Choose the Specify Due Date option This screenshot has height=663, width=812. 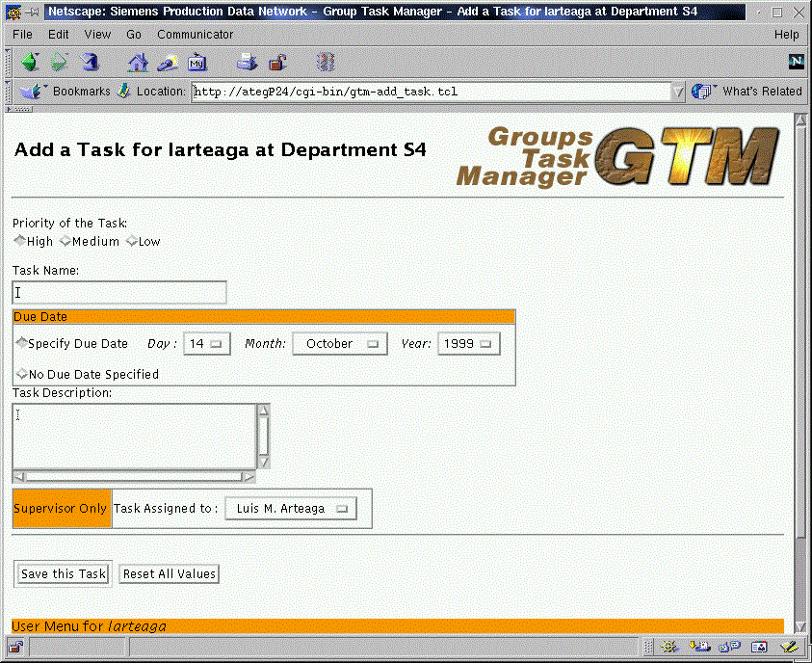(x=21, y=342)
